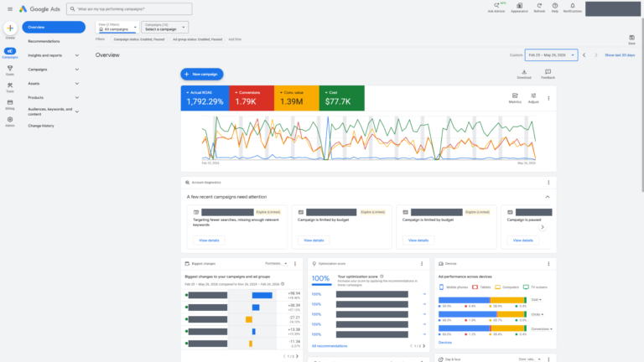This screenshot has height=362, width=644.
Task: Click the Save icon below the header
Action: coord(631,39)
